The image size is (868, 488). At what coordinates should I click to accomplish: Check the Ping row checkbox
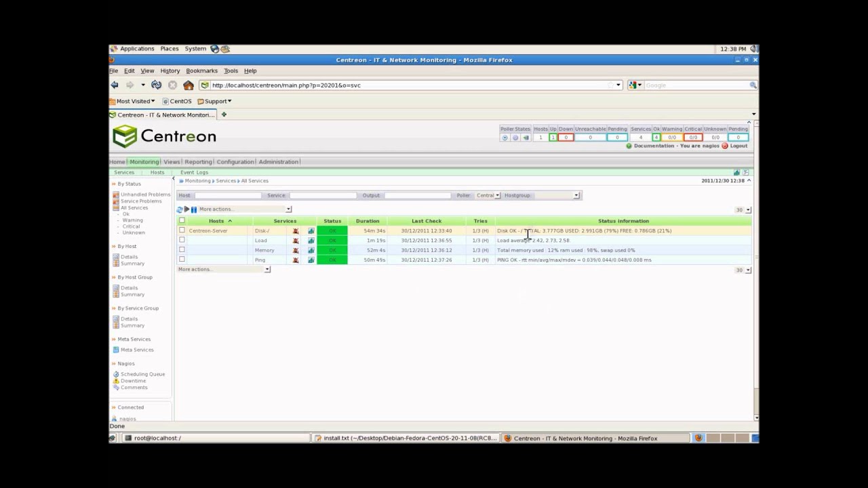(x=182, y=259)
